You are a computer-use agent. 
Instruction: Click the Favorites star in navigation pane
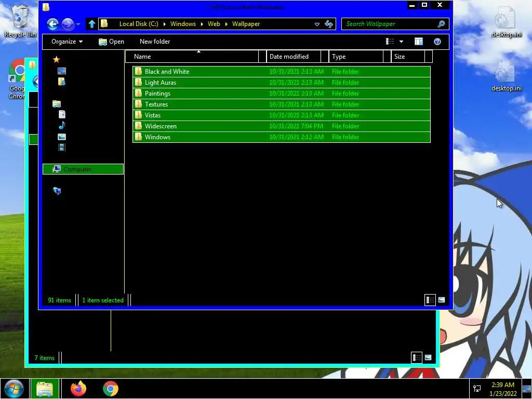[x=56, y=60]
